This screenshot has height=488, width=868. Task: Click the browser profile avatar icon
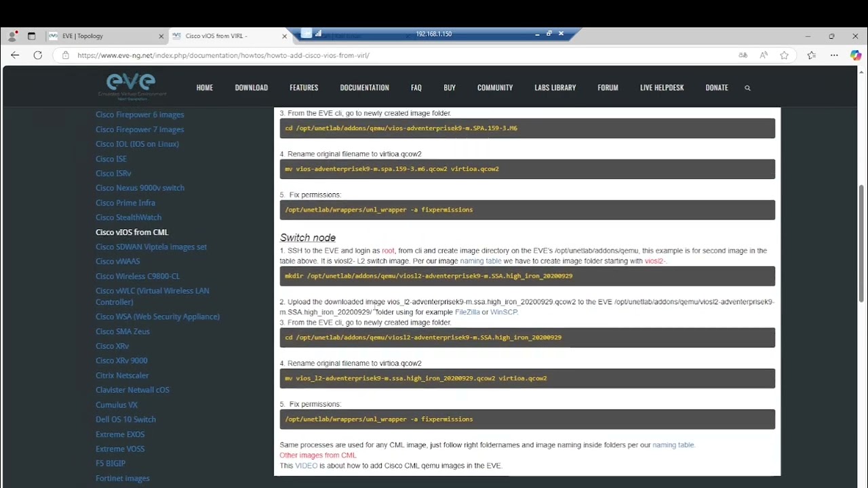pyautogui.click(x=12, y=36)
